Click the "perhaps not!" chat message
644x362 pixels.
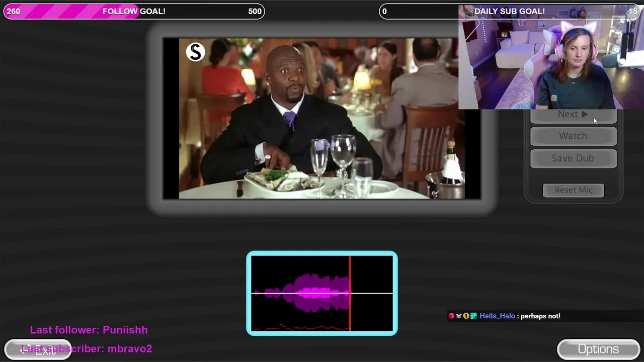coord(540,316)
